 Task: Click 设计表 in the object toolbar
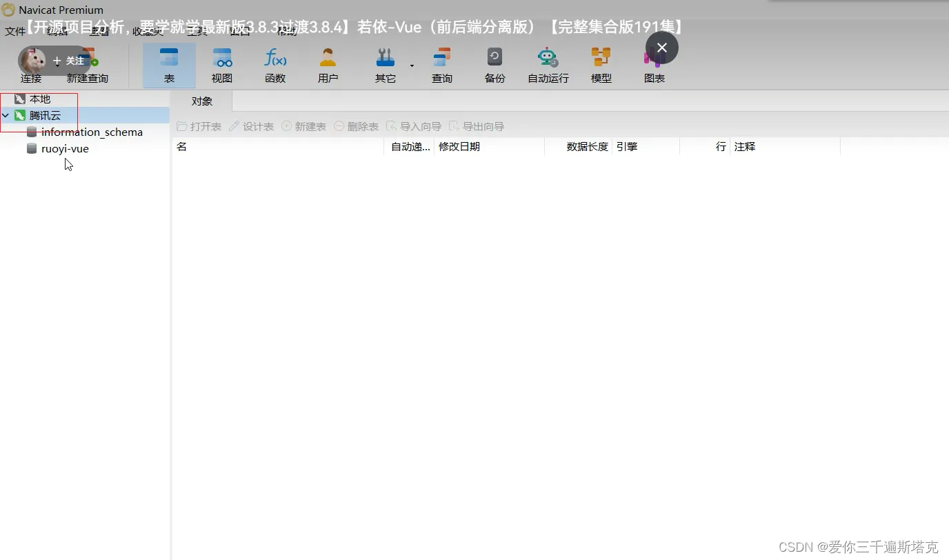(x=252, y=127)
